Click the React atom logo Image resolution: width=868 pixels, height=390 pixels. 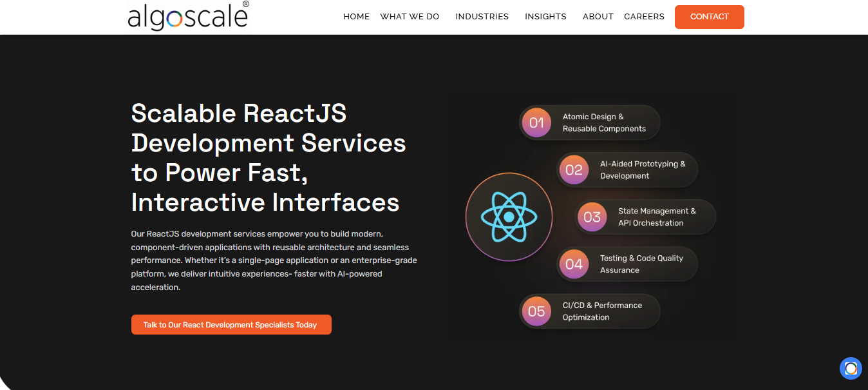[509, 217]
